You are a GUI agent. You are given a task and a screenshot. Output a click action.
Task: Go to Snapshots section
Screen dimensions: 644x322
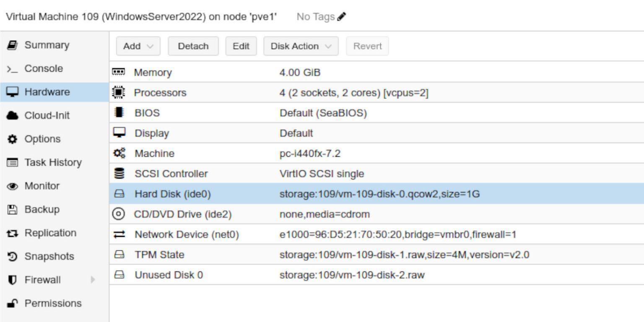(x=49, y=256)
